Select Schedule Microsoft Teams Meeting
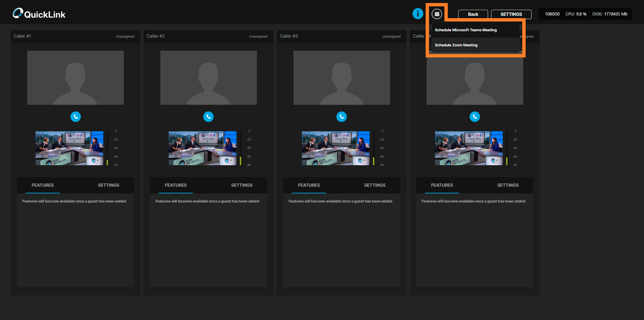The width and height of the screenshot is (644, 320). 466,30
